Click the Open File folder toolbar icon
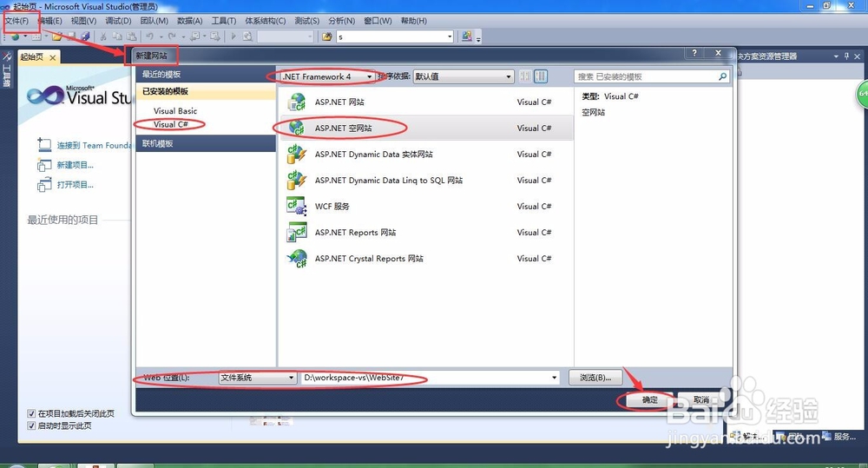 click(57, 36)
